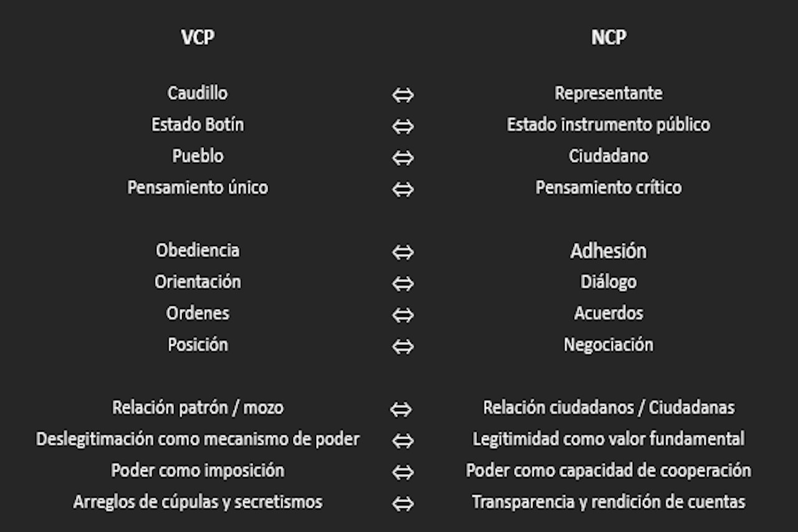Click the text Pensamiento crítico

(x=608, y=188)
